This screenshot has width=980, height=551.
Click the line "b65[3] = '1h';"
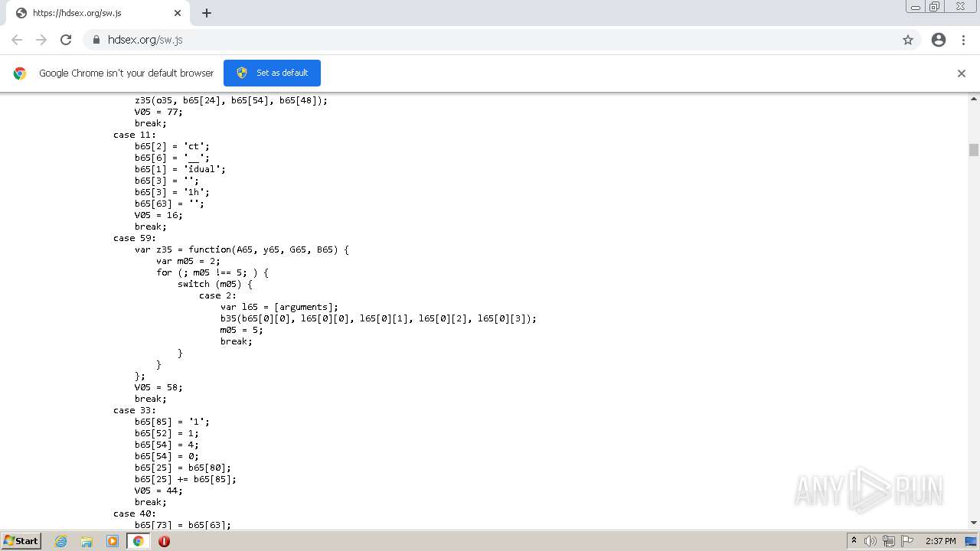[172, 192]
